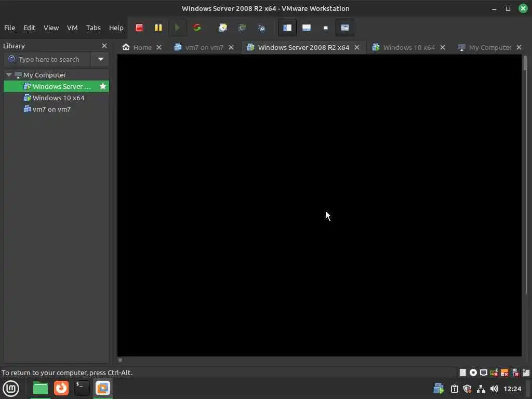The height and width of the screenshot is (399, 532).
Task: Revert the VM to snapshot icon
Action: coord(242,28)
